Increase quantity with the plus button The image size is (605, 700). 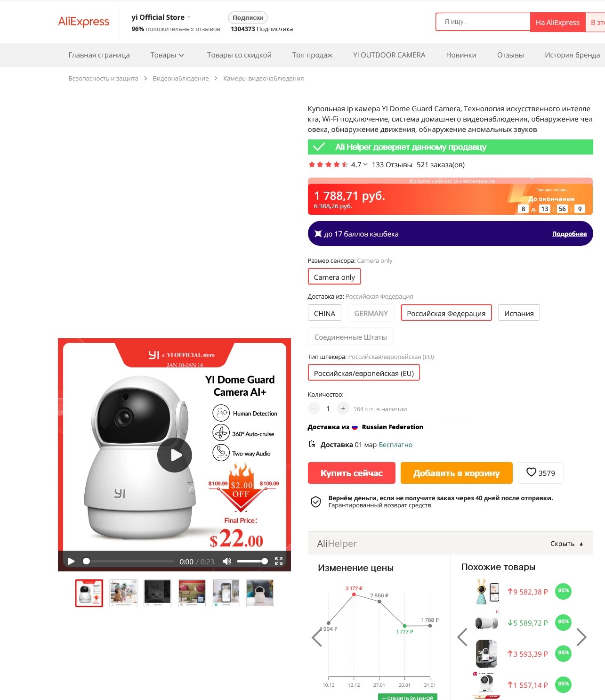click(343, 408)
